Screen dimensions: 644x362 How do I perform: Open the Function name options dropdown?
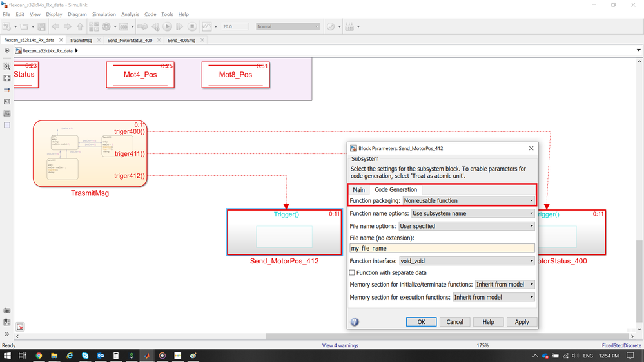click(473, 213)
